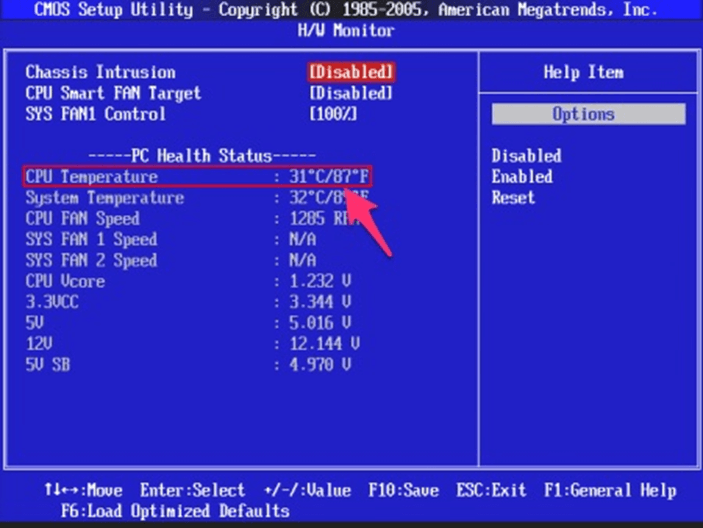Click the N/A value for SYS FAN 1 Speed
Image resolution: width=703 pixels, height=528 pixels.
(x=303, y=239)
